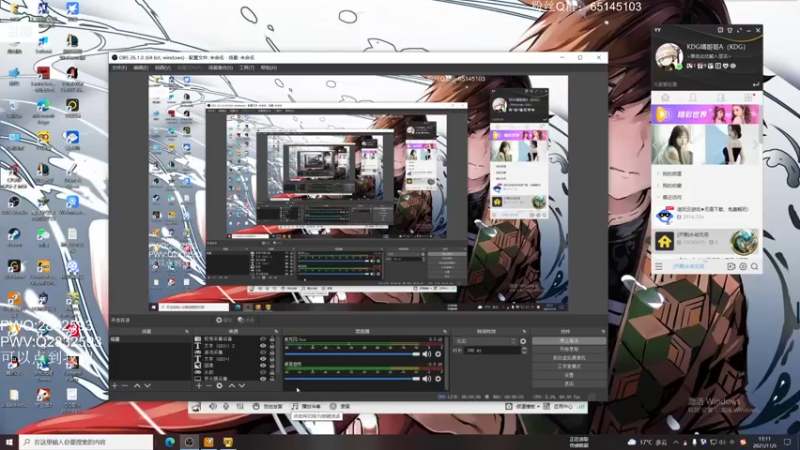
Task: Move scene down in the Scenes panel
Action: point(147,386)
